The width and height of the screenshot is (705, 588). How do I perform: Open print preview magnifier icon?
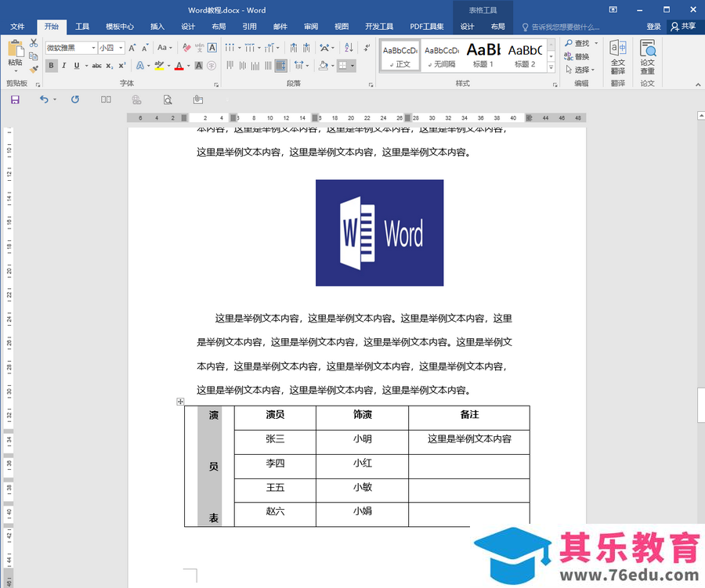[168, 99]
